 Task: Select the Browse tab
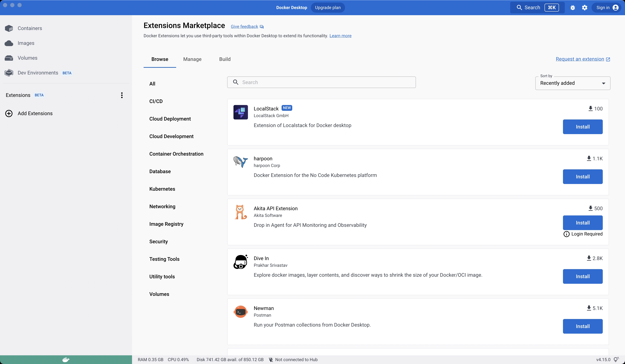click(160, 59)
